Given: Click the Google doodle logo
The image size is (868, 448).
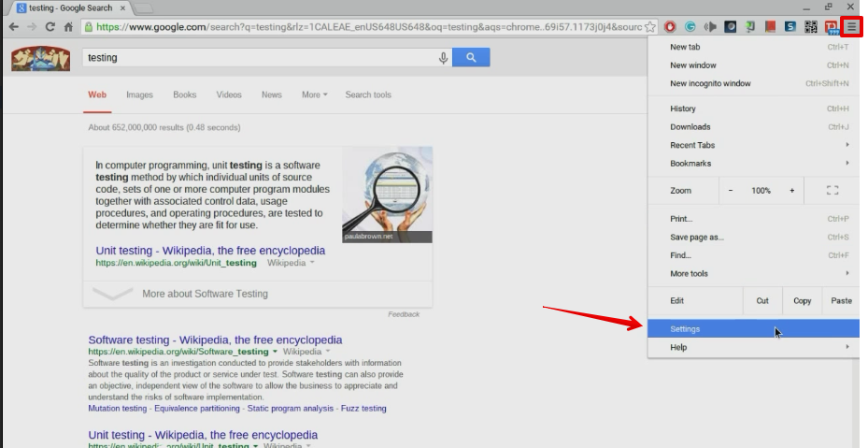Looking at the screenshot, I should (40, 58).
